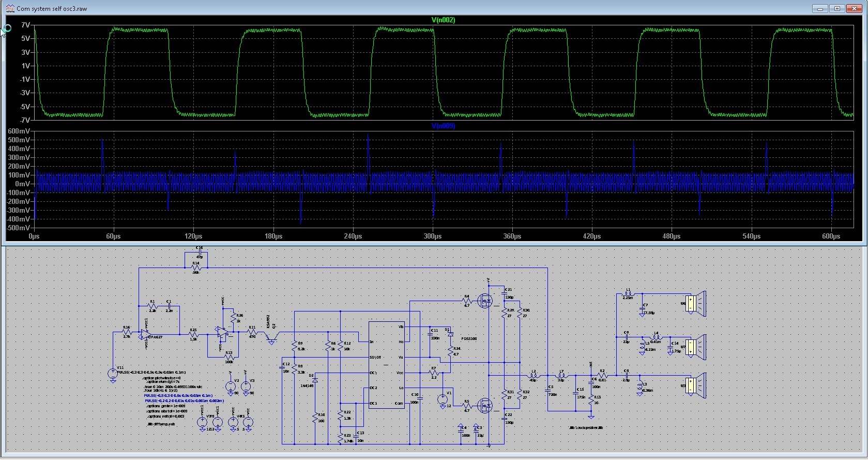Select the .four 10kHz directive text
The width and height of the screenshot is (868, 460).
[x=161, y=391]
